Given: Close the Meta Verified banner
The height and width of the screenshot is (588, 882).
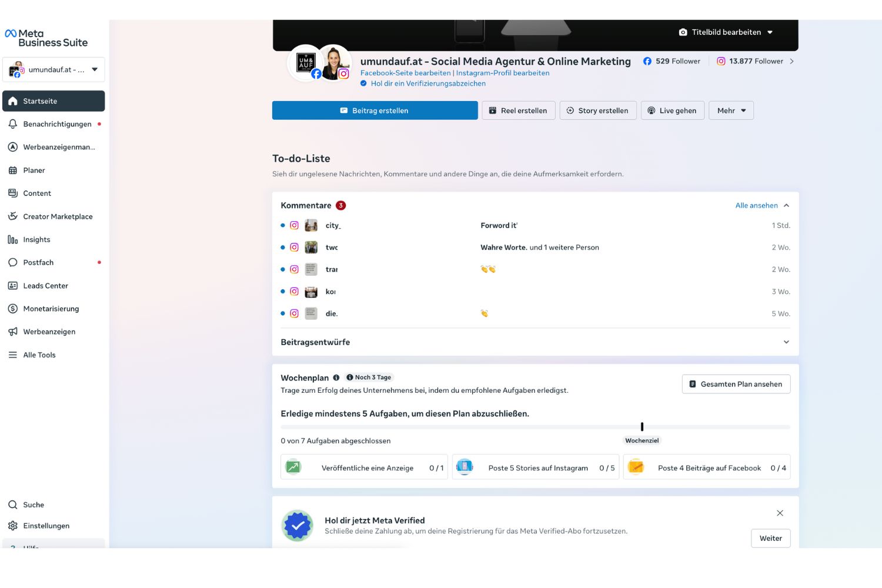Looking at the screenshot, I should click(x=780, y=513).
